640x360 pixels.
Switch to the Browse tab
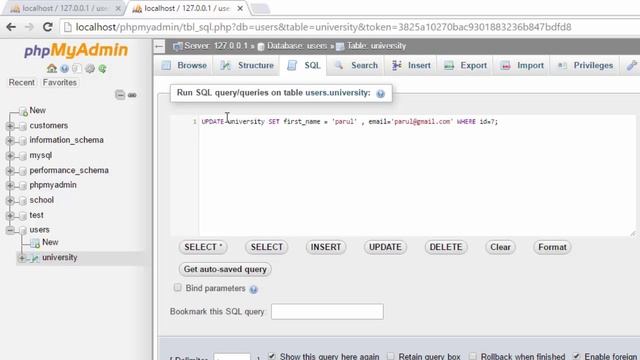pyautogui.click(x=184, y=65)
